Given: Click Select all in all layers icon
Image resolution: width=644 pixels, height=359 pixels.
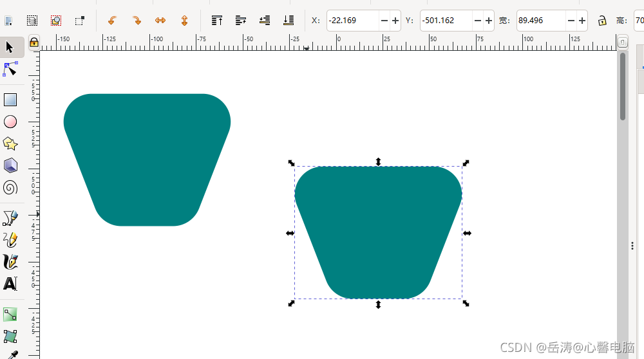Looking at the screenshot, I should click(x=32, y=21).
